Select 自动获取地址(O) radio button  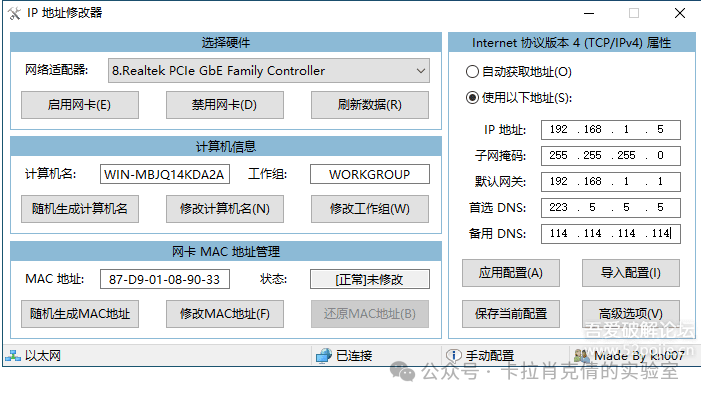472,72
